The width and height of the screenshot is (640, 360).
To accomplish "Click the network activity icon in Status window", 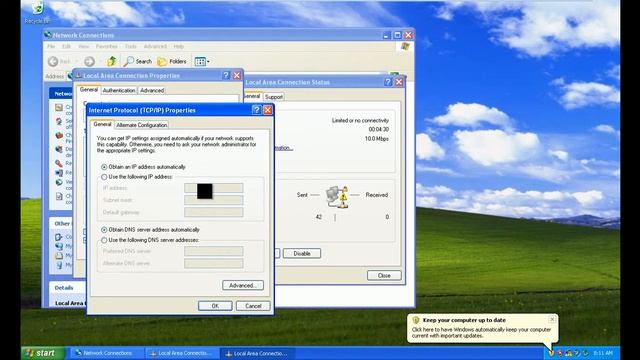I will click(x=338, y=197).
